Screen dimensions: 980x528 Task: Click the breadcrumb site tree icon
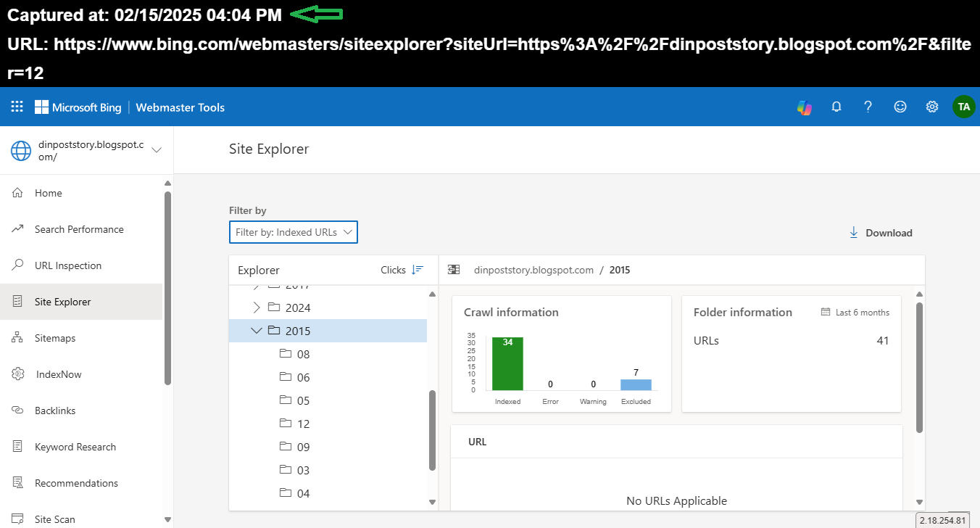point(454,270)
